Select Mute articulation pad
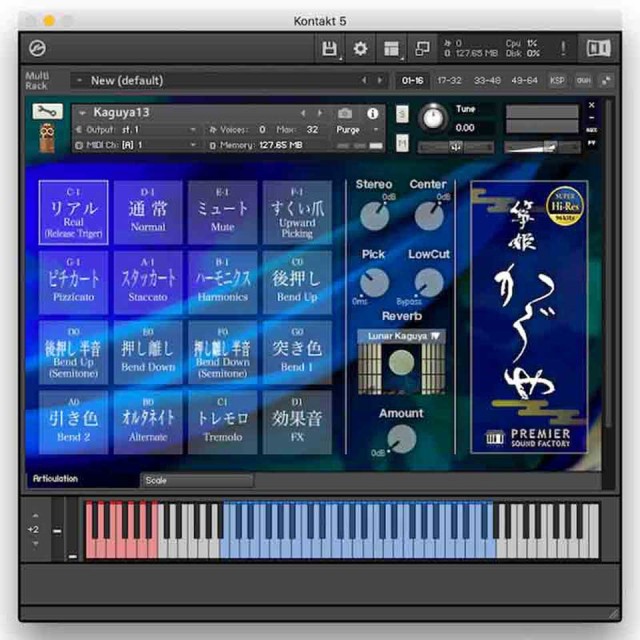The image size is (640, 640). coord(222,212)
